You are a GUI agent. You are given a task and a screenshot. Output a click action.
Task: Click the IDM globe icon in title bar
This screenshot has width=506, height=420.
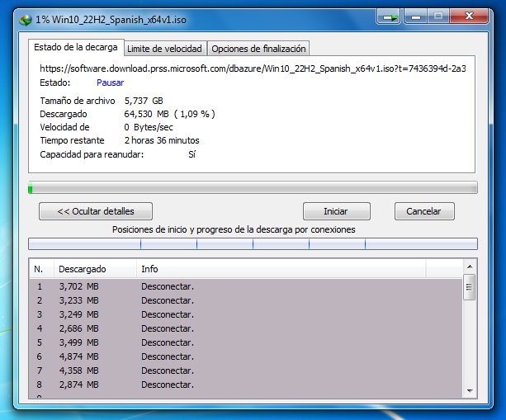tap(26, 20)
